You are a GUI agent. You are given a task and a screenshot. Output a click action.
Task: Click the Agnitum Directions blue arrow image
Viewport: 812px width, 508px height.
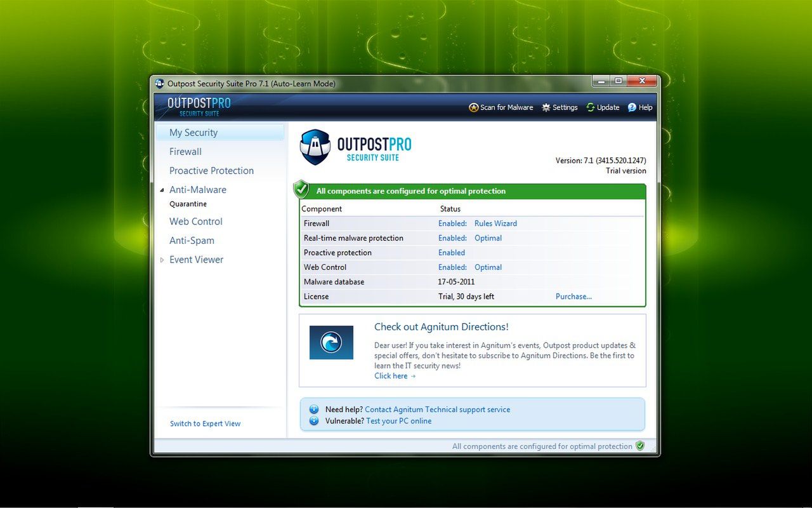pyautogui.click(x=331, y=343)
